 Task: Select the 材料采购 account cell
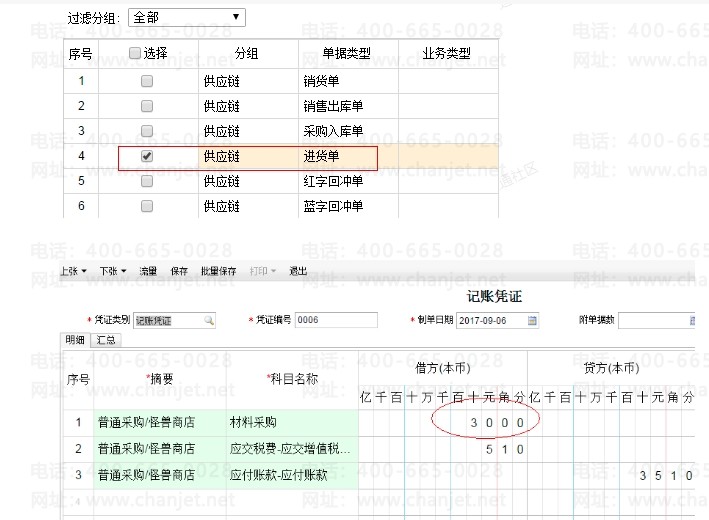click(x=293, y=423)
